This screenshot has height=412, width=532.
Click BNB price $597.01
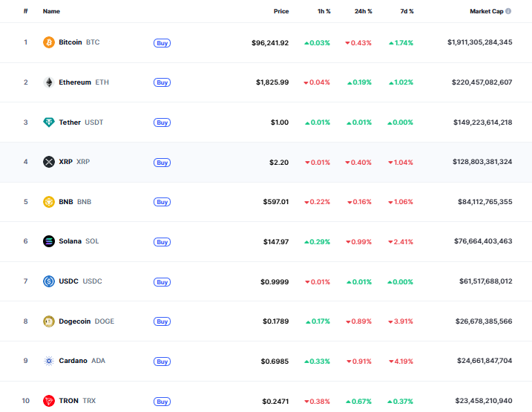[x=276, y=202]
